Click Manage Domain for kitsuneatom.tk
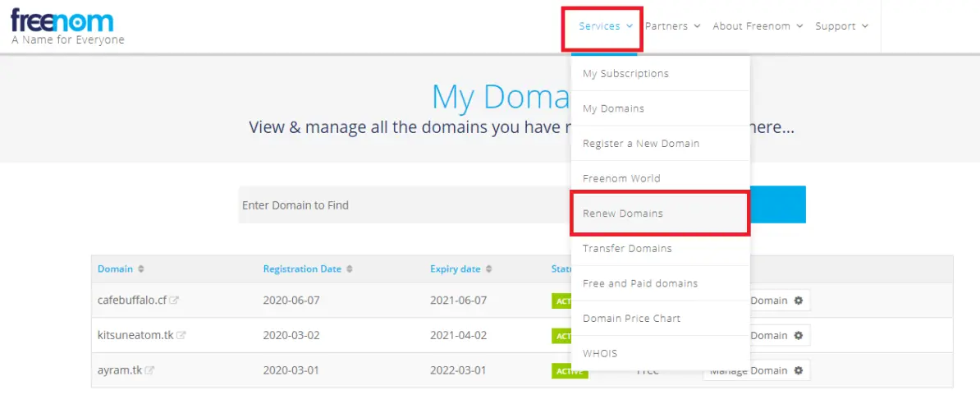This screenshot has width=980, height=395. pos(779,336)
